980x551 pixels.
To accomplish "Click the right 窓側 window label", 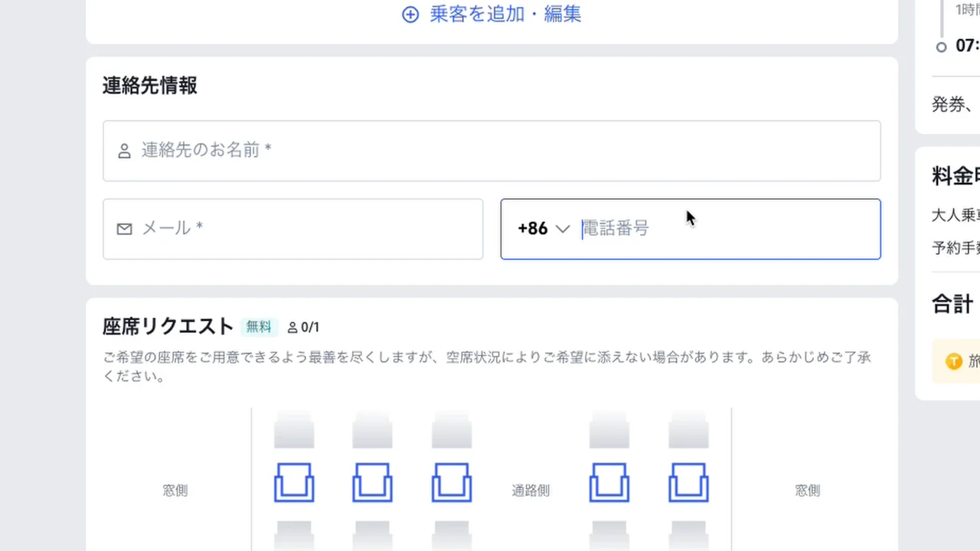I will [808, 491].
